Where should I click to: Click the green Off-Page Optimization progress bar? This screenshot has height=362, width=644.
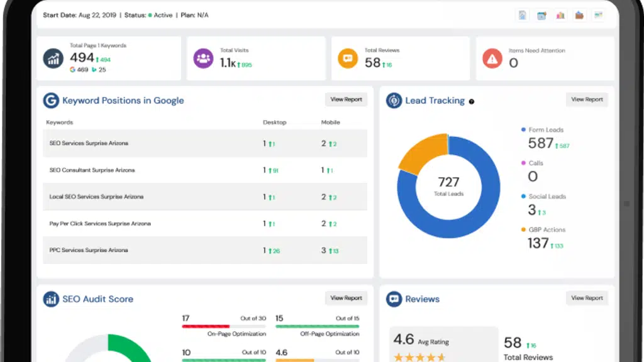pyautogui.click(x=318, y=326)
